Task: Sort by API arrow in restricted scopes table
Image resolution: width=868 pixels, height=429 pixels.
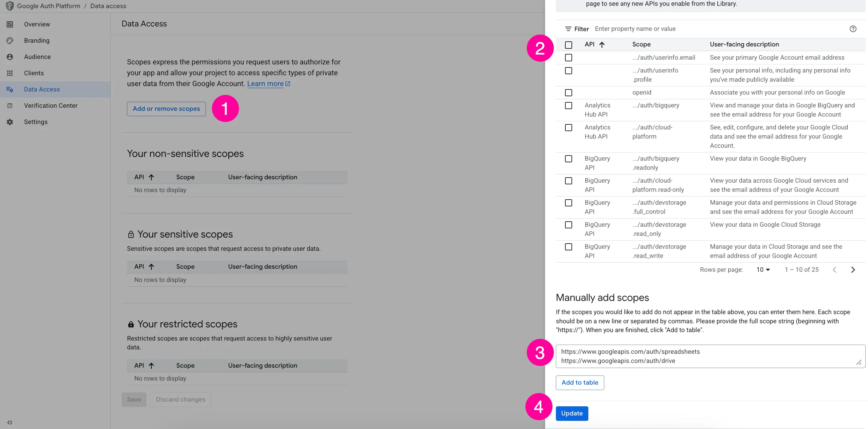Action: coord(151,366)
